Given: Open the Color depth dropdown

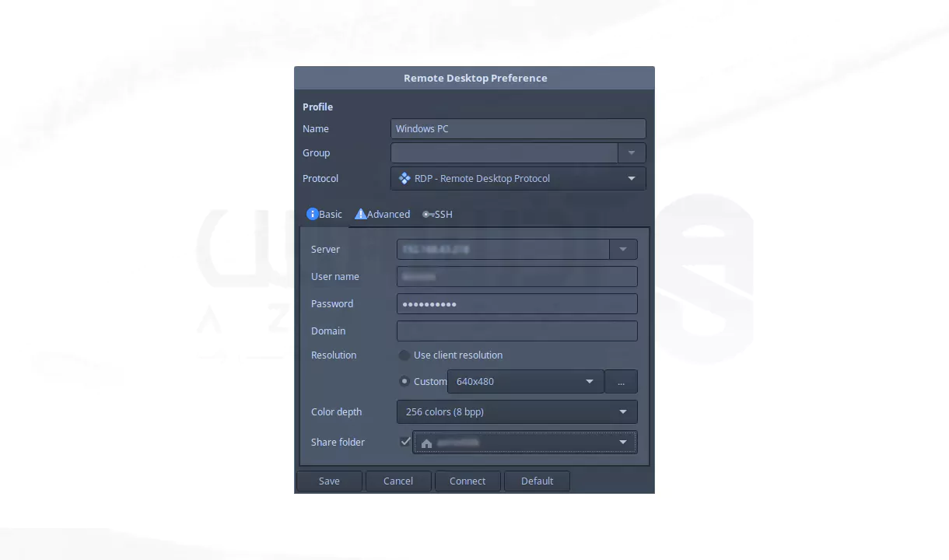Looking at the screenshot, I should coord(517,411).
